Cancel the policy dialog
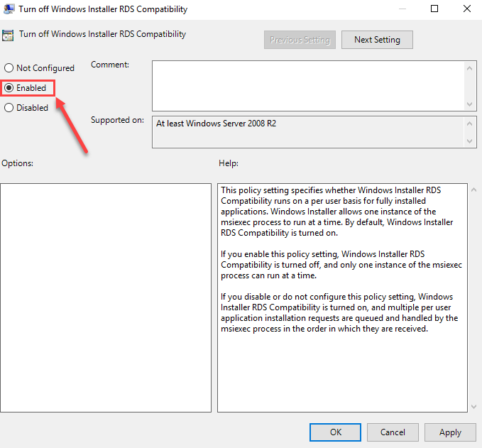 tap(393, 432)
